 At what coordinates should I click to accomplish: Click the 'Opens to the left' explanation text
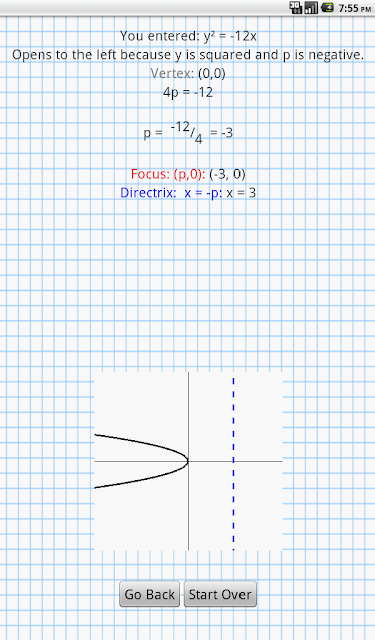pyautogui.click(x=188, y=55)
